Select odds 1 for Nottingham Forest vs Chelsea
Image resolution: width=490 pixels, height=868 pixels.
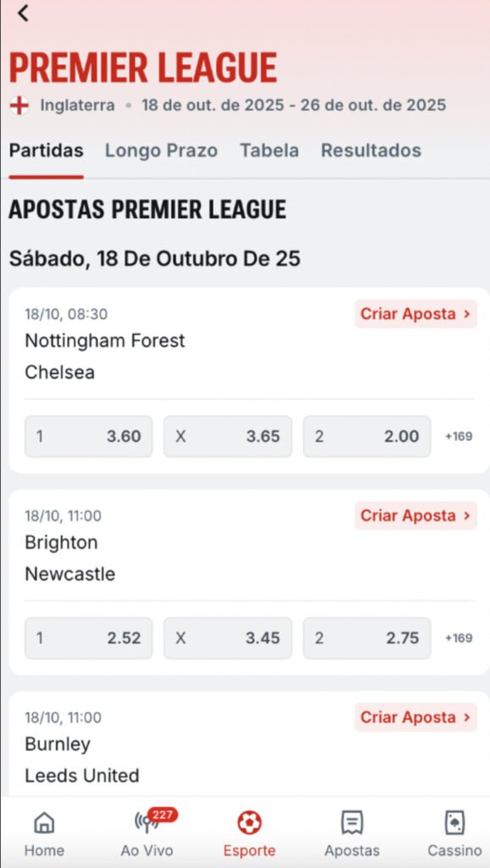tap(87, 436)
